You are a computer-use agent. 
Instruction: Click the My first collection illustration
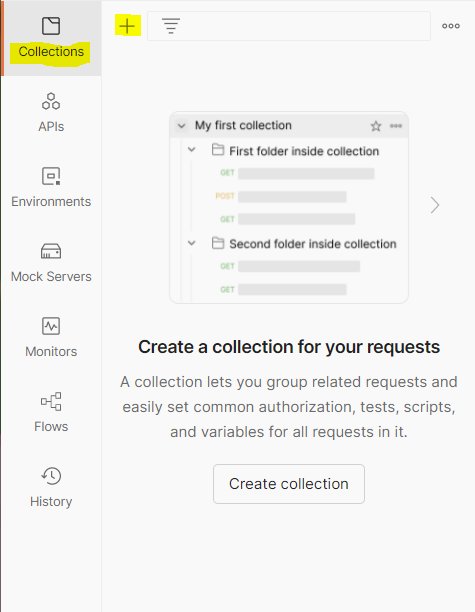289,208
